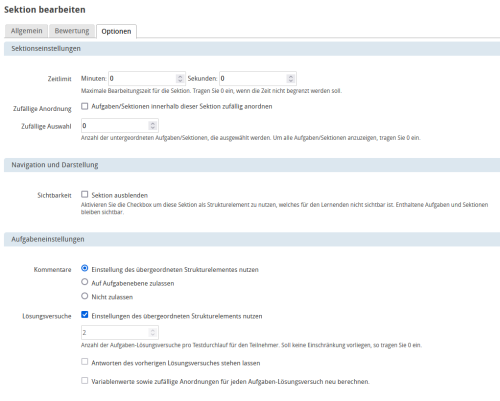
Task: Select the Kommentare radio for übergeordneten Strukturelementes nutzen
Action: [x=85, y=268]
